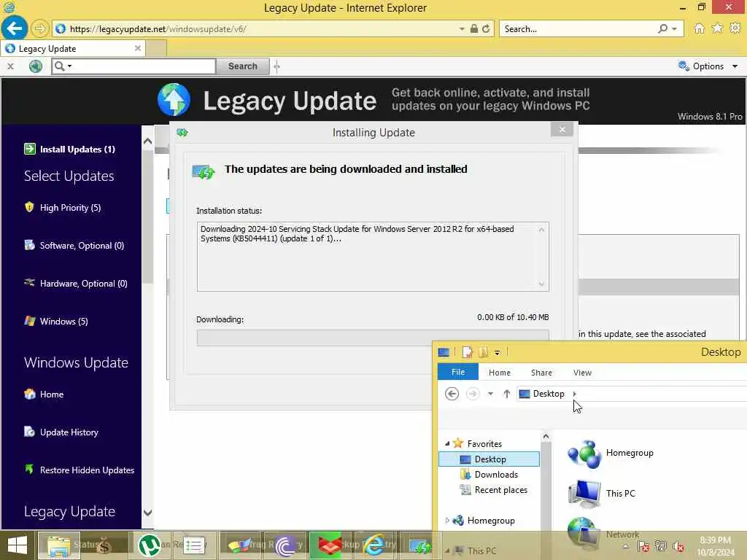The width and height of the screenshot is (747, 560).
Task: Go back in the Desktop Explorer window
Action: [x=452, y=394]
